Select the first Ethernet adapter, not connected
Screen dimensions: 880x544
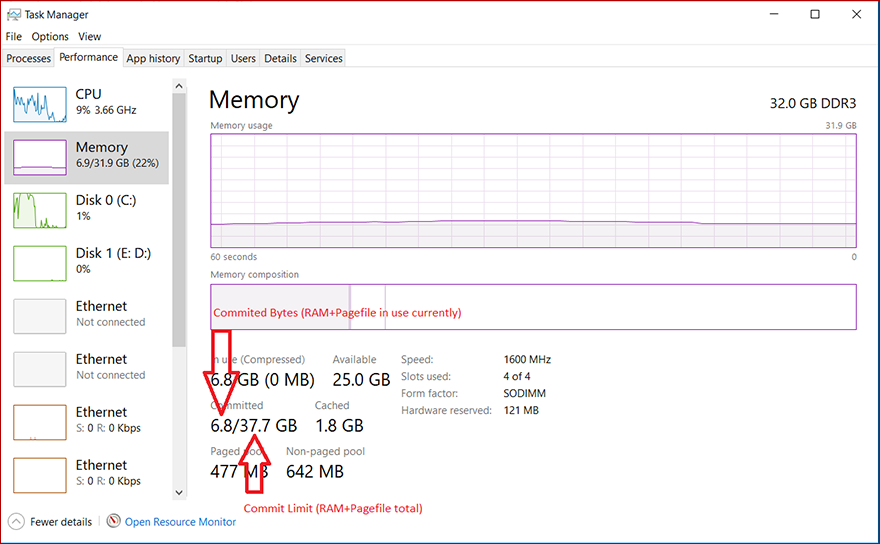[x=86, y=314]
